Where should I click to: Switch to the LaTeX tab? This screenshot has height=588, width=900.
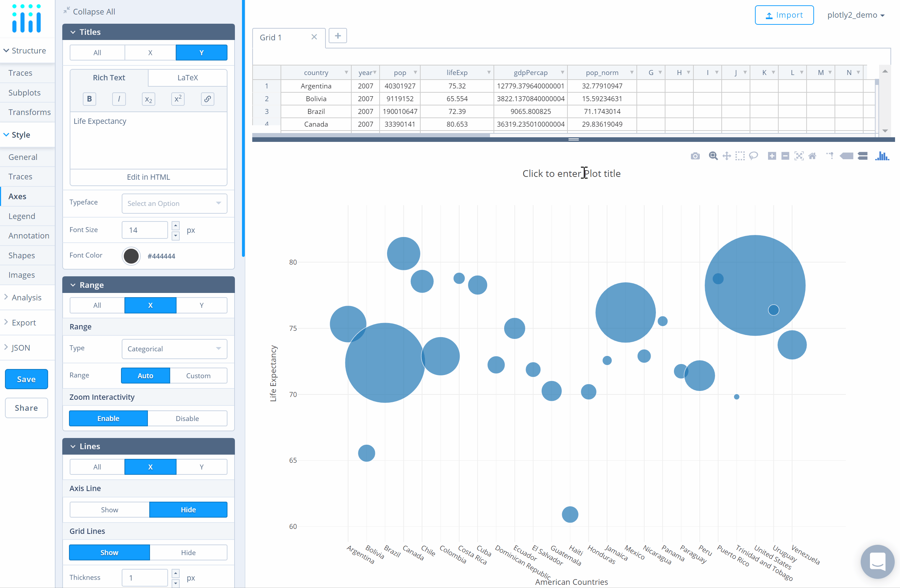point(187,77)
